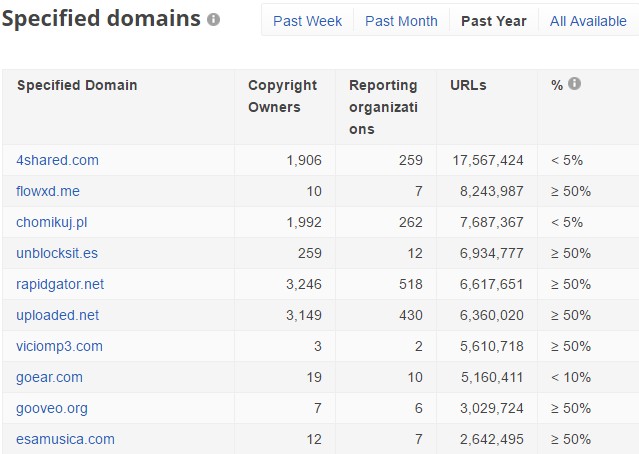Open rapidgator.net domain details
Image resolution: width=639 pixels, height=454 pixels.
point(60,284)
